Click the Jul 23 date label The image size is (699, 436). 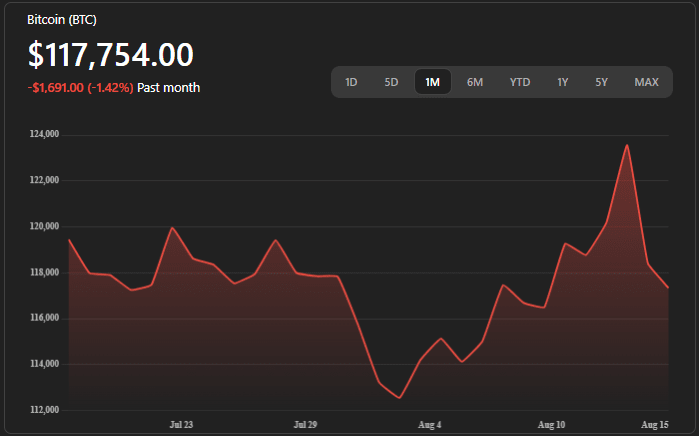(x=181, y=425)
